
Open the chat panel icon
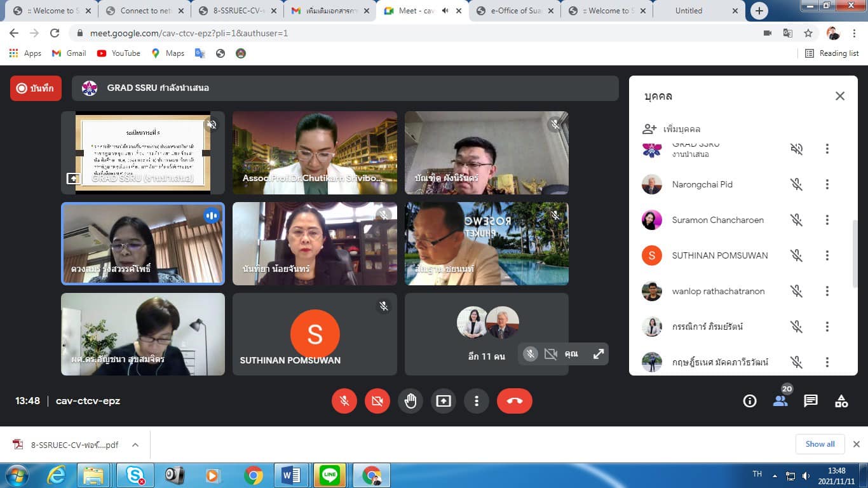(x=811, y=401)
